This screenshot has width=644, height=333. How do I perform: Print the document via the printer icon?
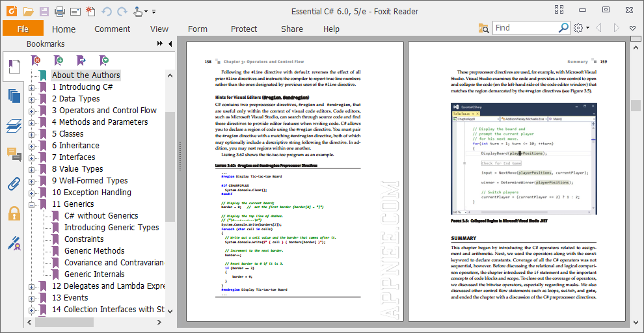point(60,11)
